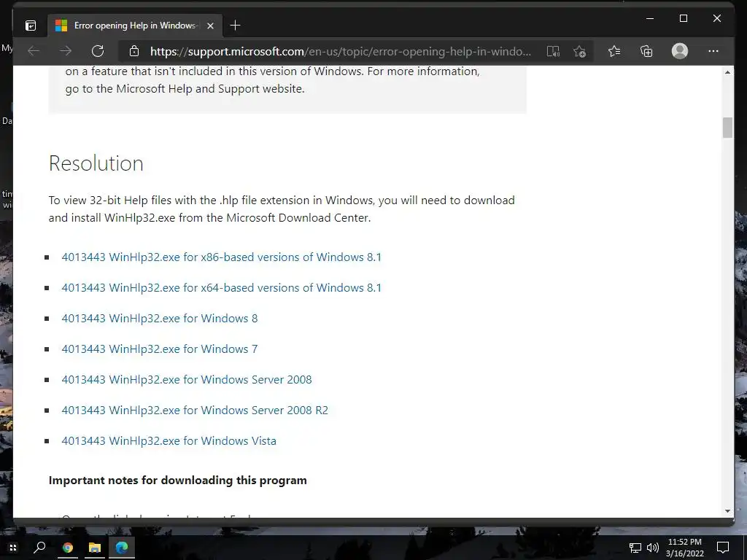
Task: Go forward to next page
Action: click(66, 51)
